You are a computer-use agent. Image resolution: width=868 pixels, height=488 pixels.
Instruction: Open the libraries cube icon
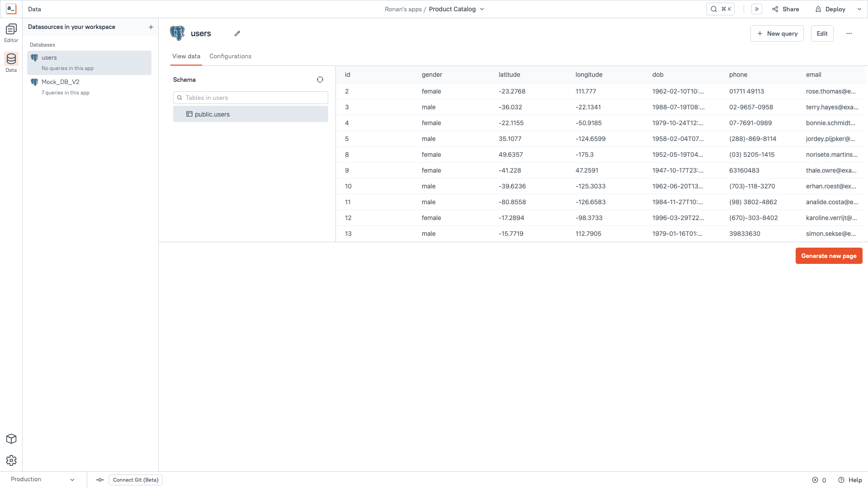[x=11, y=439]
